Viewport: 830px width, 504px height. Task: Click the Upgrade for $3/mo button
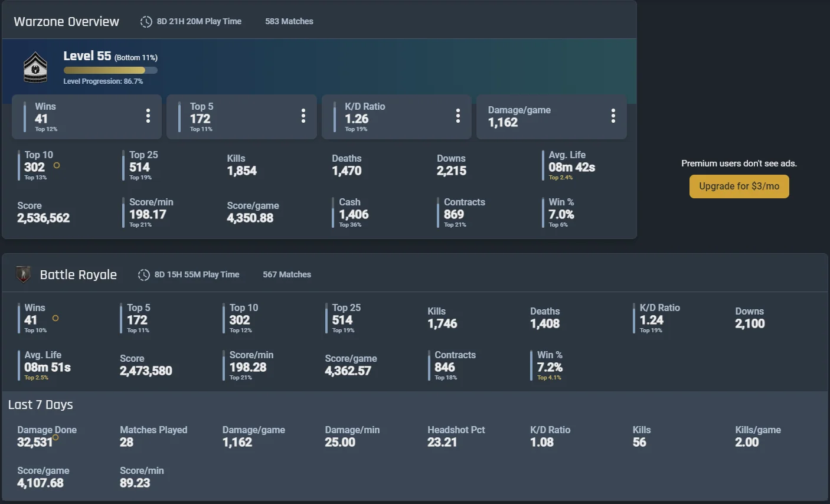(x=739, y=186)
